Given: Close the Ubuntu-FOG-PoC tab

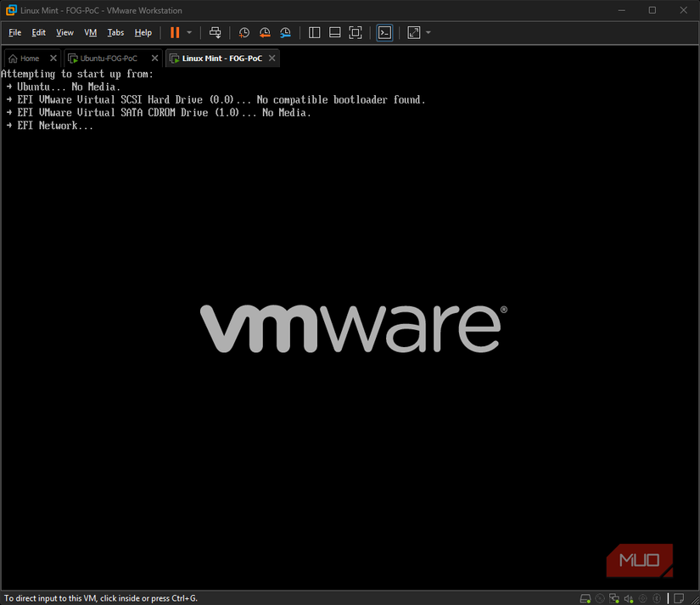Looking at the screenshot, I should tap(154, 58).
